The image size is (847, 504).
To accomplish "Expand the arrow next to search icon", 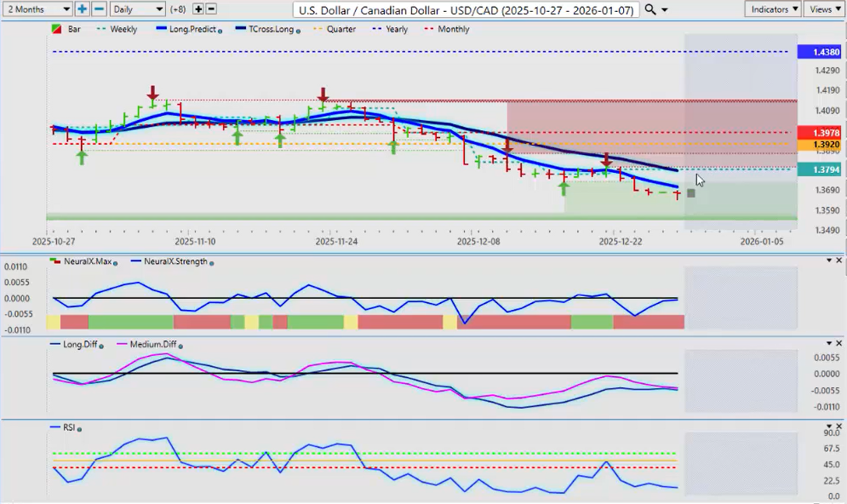I will (665, 9).
